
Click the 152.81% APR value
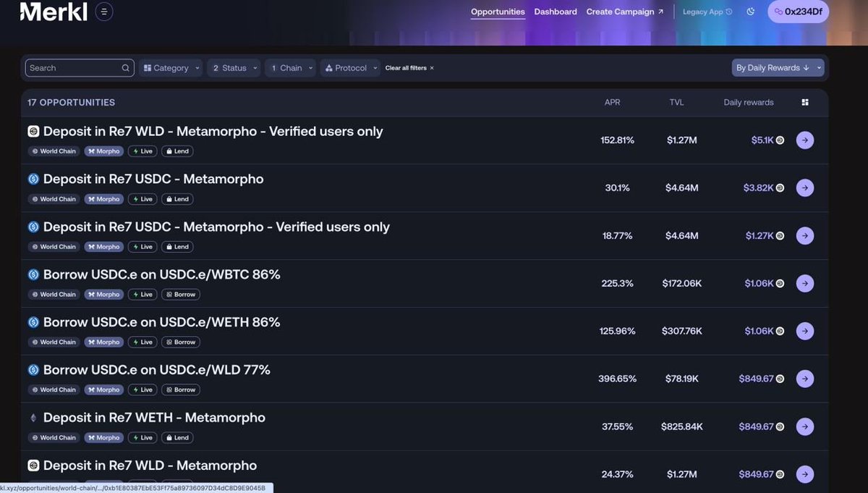pyautogui.click(x=617, y=140)
